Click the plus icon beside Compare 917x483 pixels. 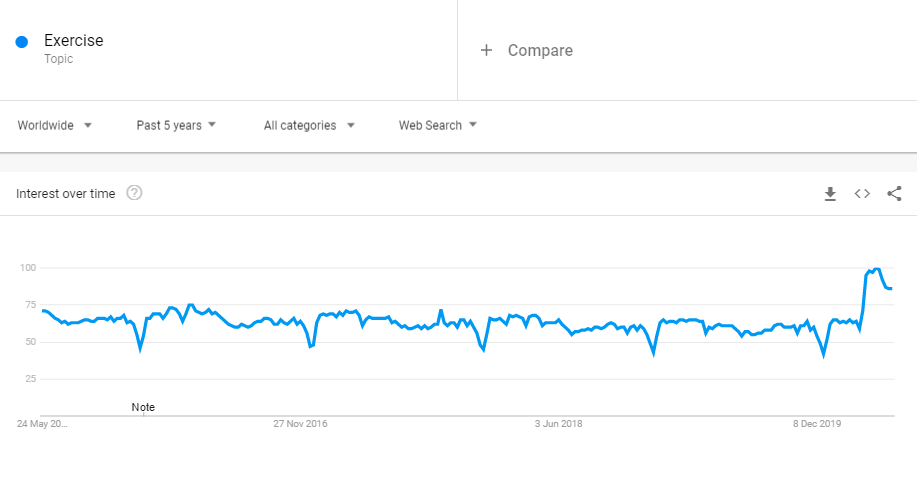[x=486, y=50]
